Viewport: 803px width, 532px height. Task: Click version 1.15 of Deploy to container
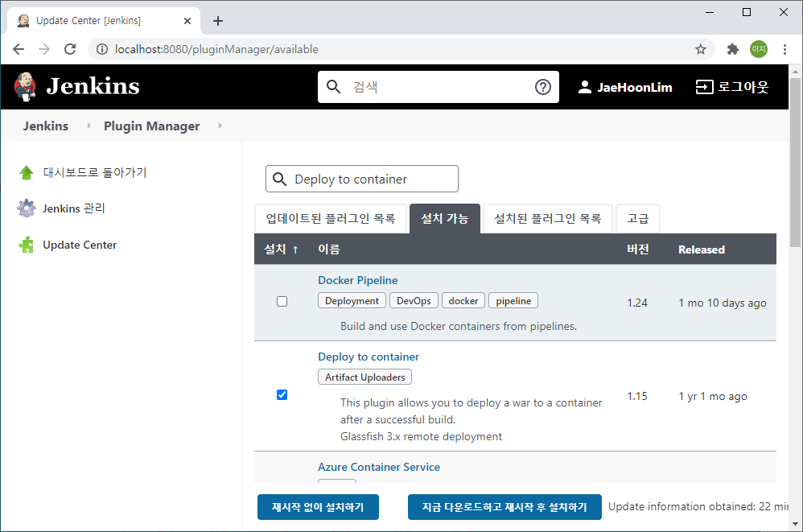(x=637, y=396)
